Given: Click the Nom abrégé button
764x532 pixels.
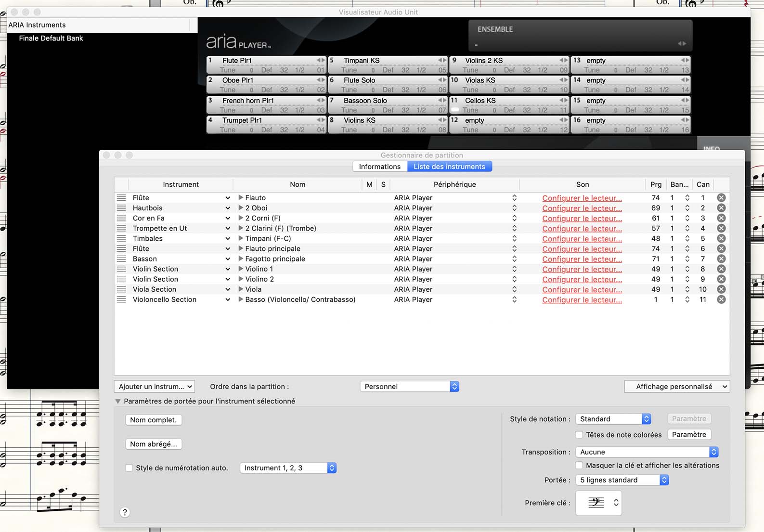Looking at the screenshot, I should click(x=153, y=444).
